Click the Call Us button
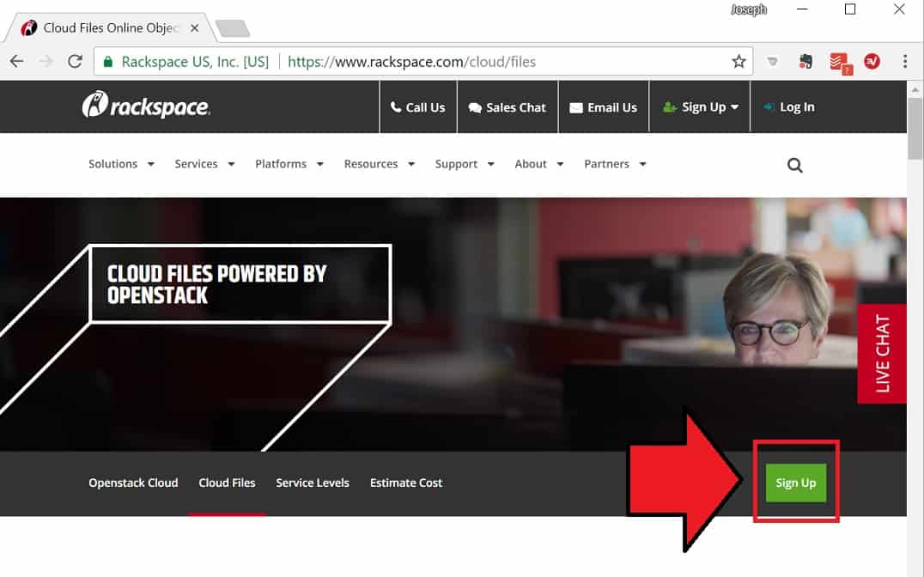 [x=418, y=107]
